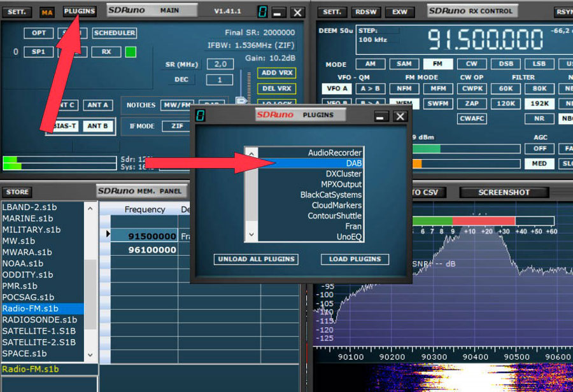
Task: Click the DEC value field
Action: coord(219,80)
